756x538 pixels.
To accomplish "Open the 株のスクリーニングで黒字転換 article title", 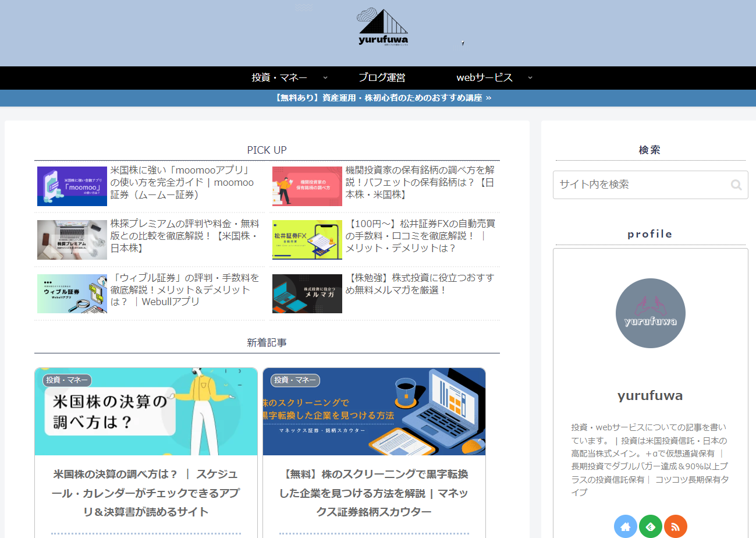I will point(374,493).
